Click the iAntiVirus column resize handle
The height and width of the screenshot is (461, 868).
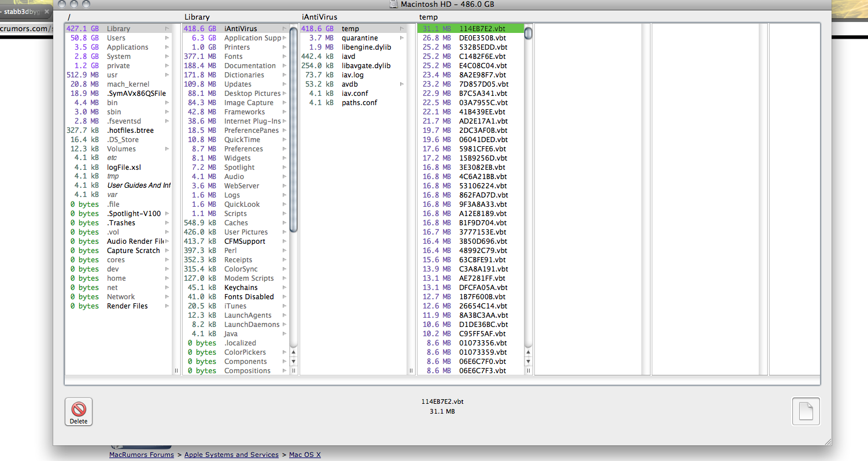[411, 371]
